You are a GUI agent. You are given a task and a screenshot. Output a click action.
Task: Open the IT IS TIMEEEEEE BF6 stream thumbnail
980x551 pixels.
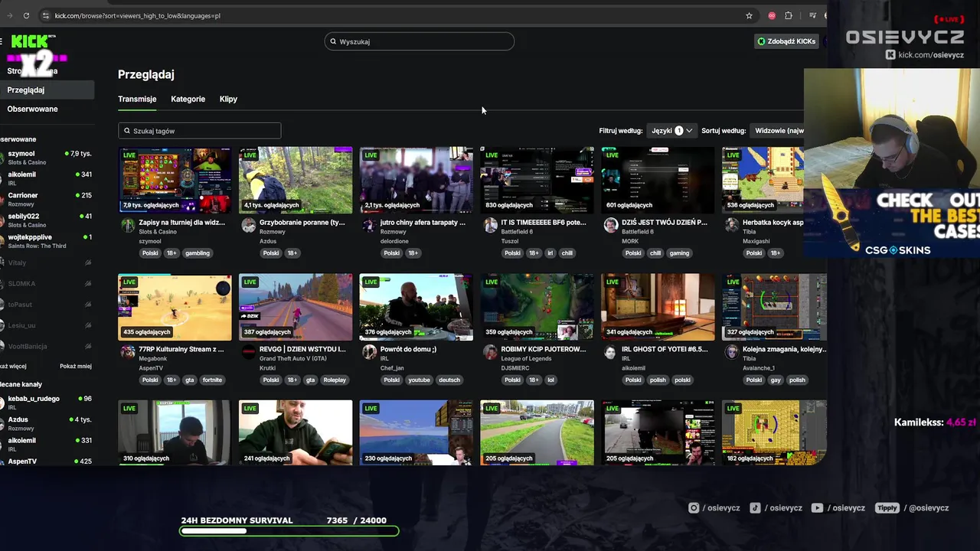[537, 180]
